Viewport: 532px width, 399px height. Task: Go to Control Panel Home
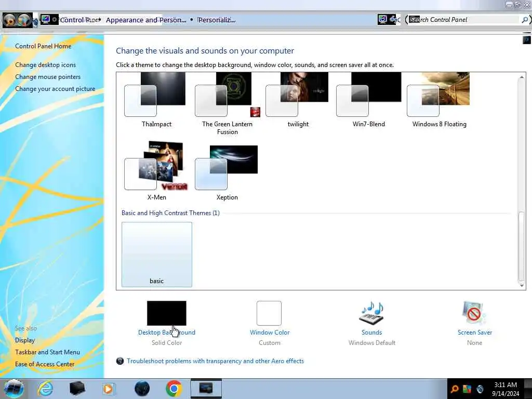pos(43,46)
